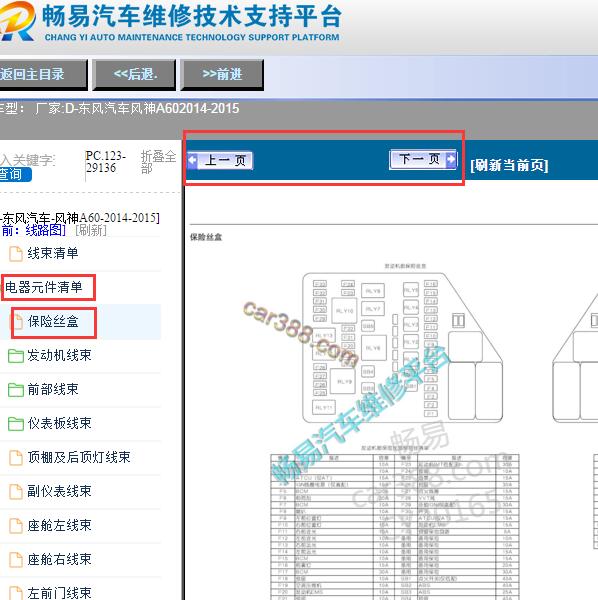This screenshot has width=598, height=600.
Task: Click the 保险丝盒 heading in the content pane
Action: pos(206,237)
